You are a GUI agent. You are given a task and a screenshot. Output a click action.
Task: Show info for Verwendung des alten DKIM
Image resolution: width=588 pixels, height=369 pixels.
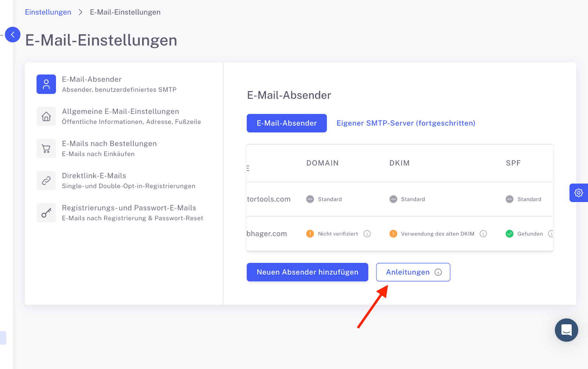click(x=483, y=234)
